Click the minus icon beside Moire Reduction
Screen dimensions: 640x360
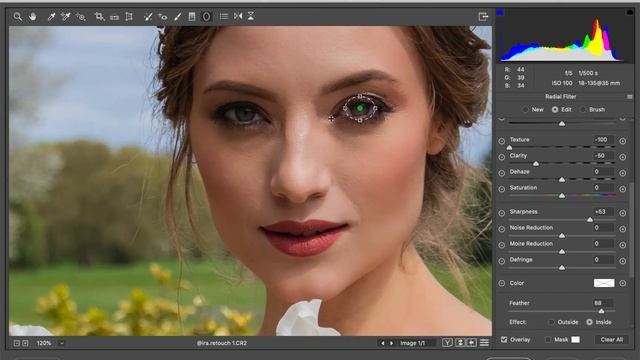502,245
